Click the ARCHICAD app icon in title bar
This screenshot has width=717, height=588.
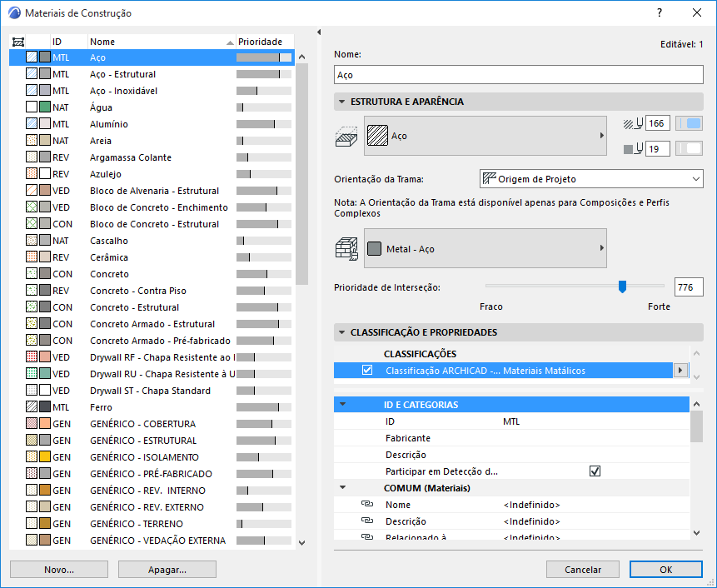pos(14,12)
